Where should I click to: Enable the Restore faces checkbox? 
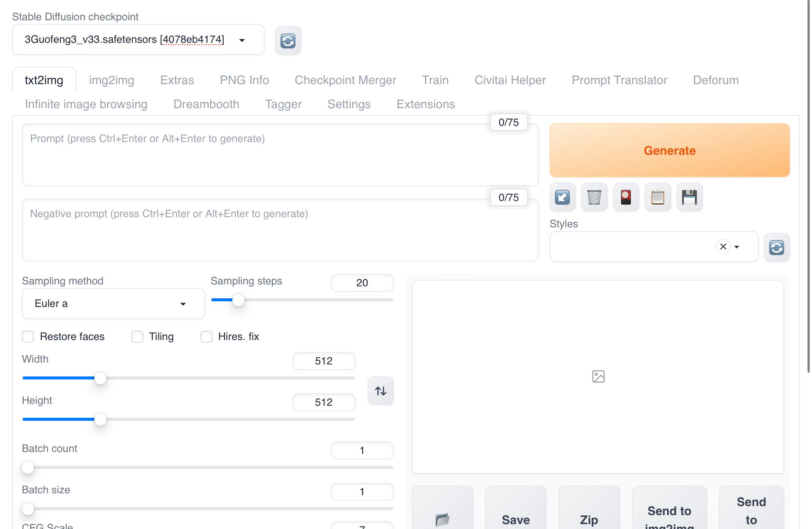click(x=28, y=337)
